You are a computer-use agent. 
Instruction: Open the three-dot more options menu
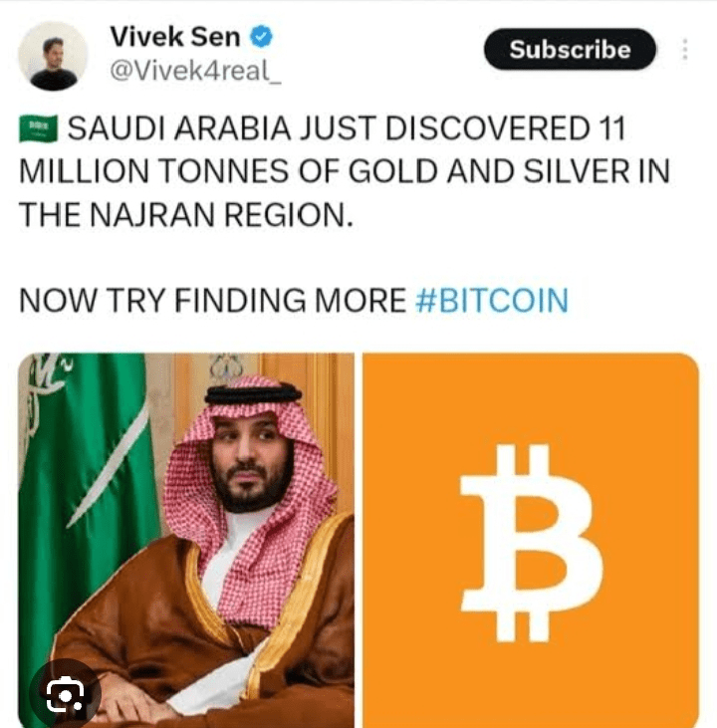[684, 49]
